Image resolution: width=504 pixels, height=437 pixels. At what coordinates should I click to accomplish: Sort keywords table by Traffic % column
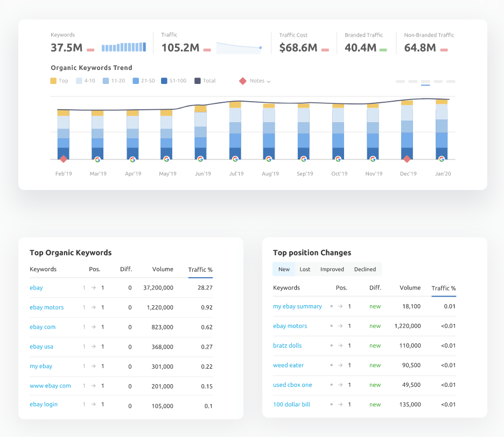200,270
